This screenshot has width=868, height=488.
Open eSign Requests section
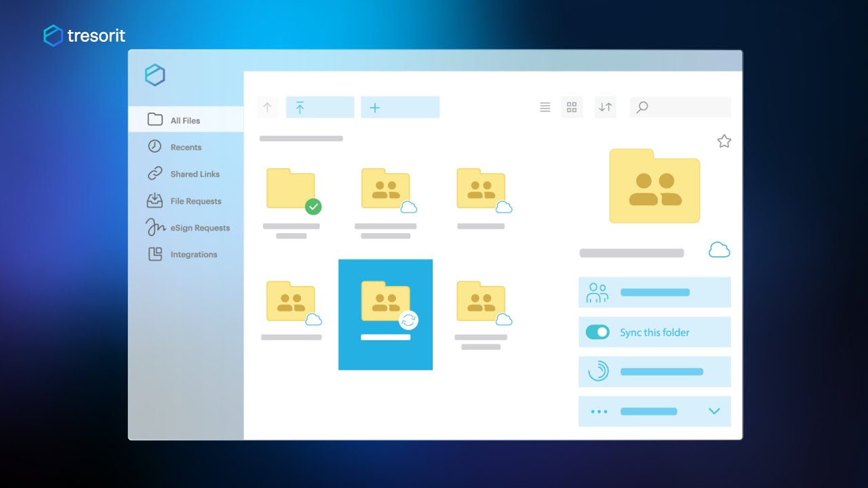[x=199, y=228]
